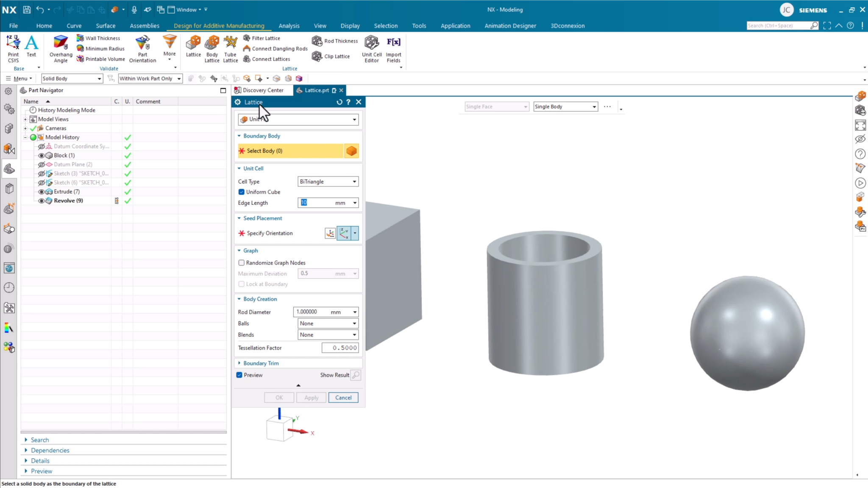
Task: Open the Cell Type BiTriangle dropdown
Action: (x=328, y=182)
